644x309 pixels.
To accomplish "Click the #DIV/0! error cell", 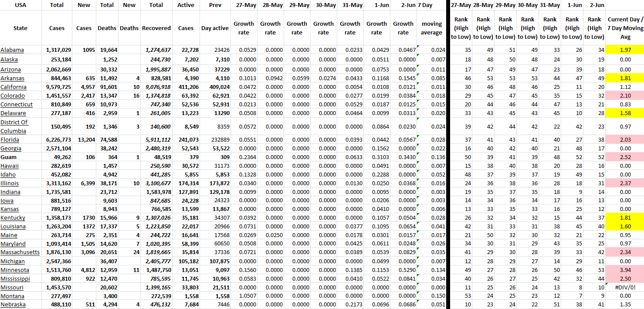I will coord(625,287).
